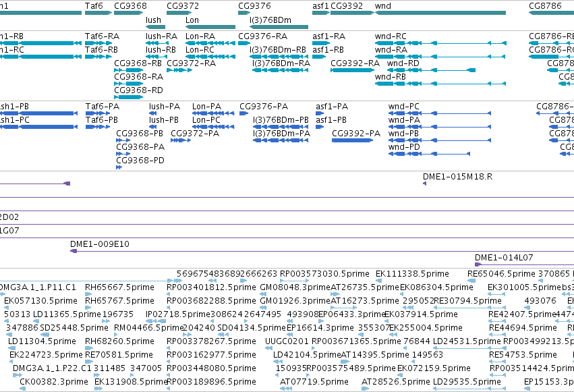Click the DME1-015M18.R BAC label
Screen dimensions: 574x392
[457, 177]
